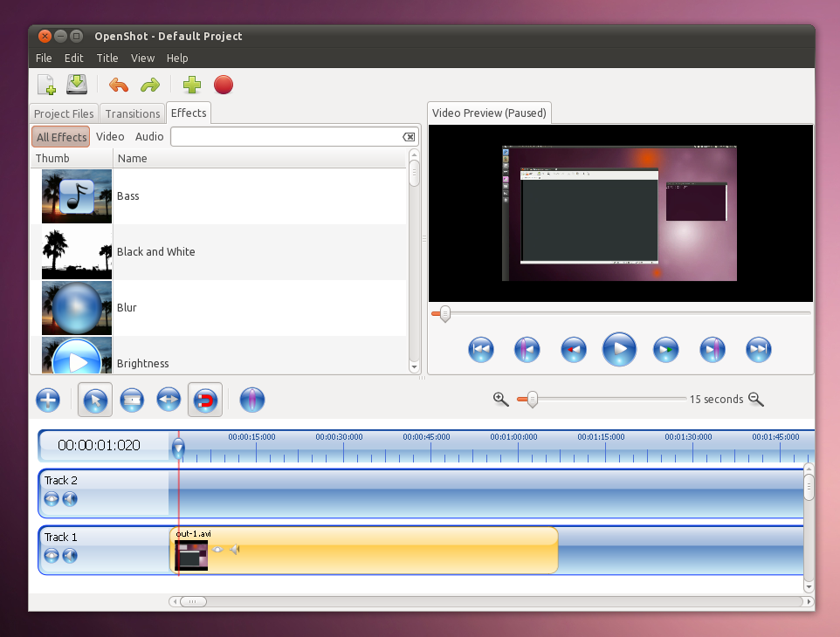Click the timeline zoom slider handle
Screen dimensions: 840x637
pyautogui.click(x=532, y=399)
